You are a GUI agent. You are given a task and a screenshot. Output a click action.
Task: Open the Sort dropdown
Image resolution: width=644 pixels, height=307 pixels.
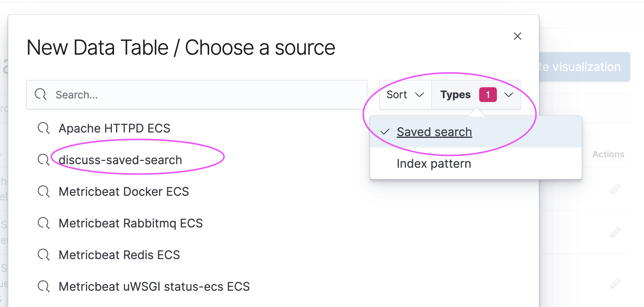click(x=405, y=95)
